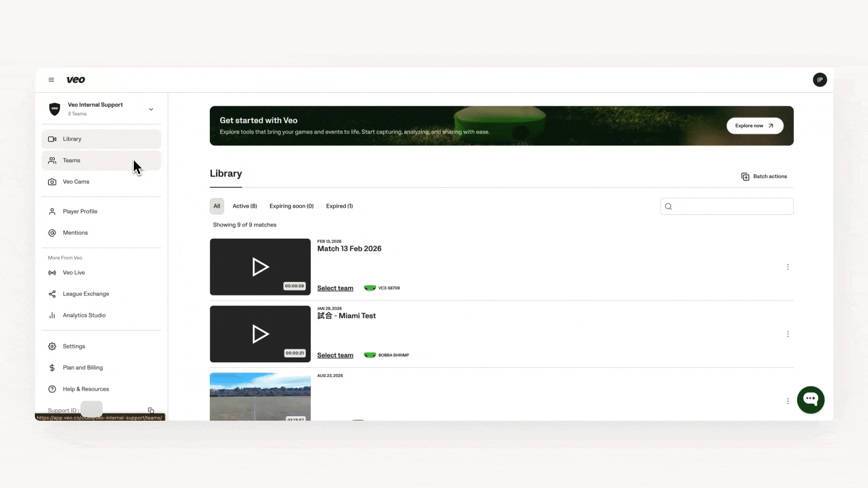Click Batch actions button
Viewport: 868px width, 488px height.
(x=764, y=177)
